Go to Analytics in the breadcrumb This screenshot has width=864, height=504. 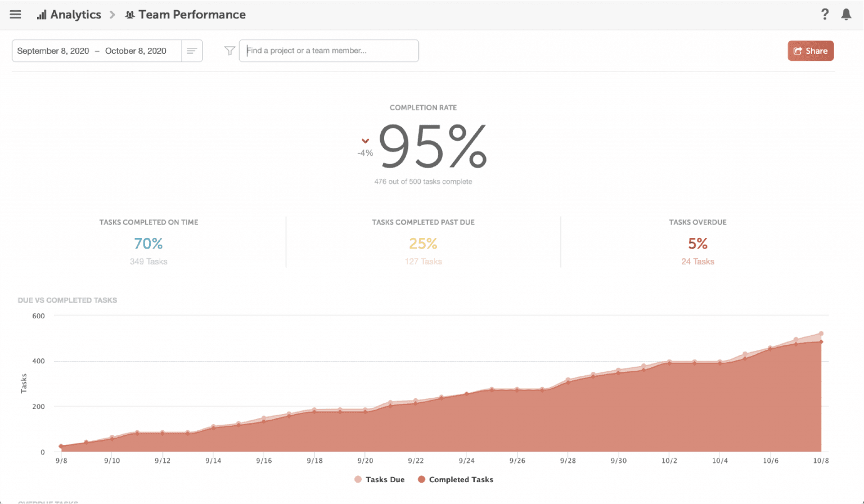click(75, 15)
